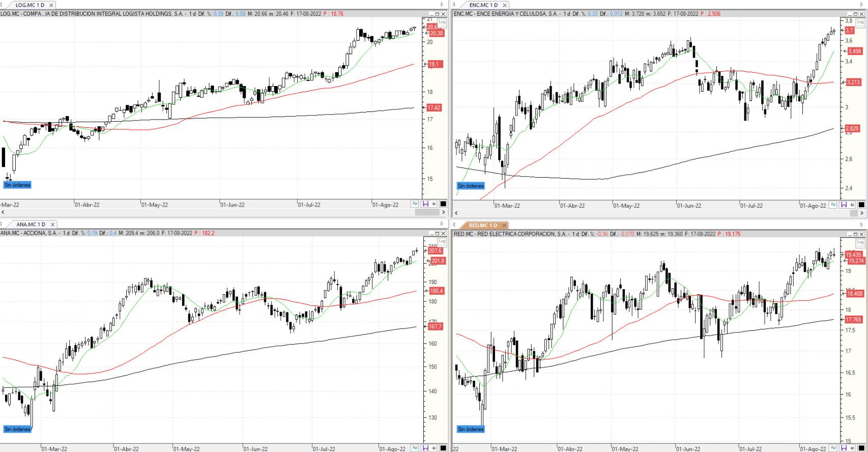Screen dimensions: 868x452
Task: Click the indicators wave icon in ENC.MC chart
Action: coord(833,205)
